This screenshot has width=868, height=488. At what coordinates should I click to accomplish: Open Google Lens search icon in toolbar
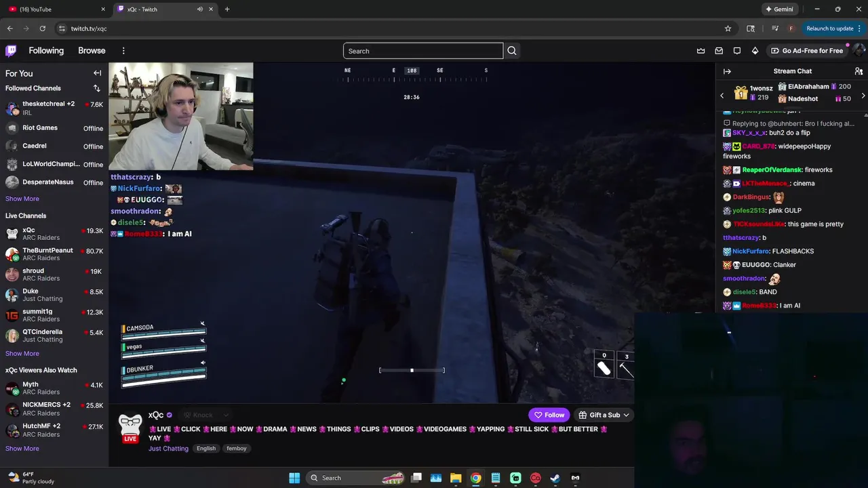tap(751, 28)
